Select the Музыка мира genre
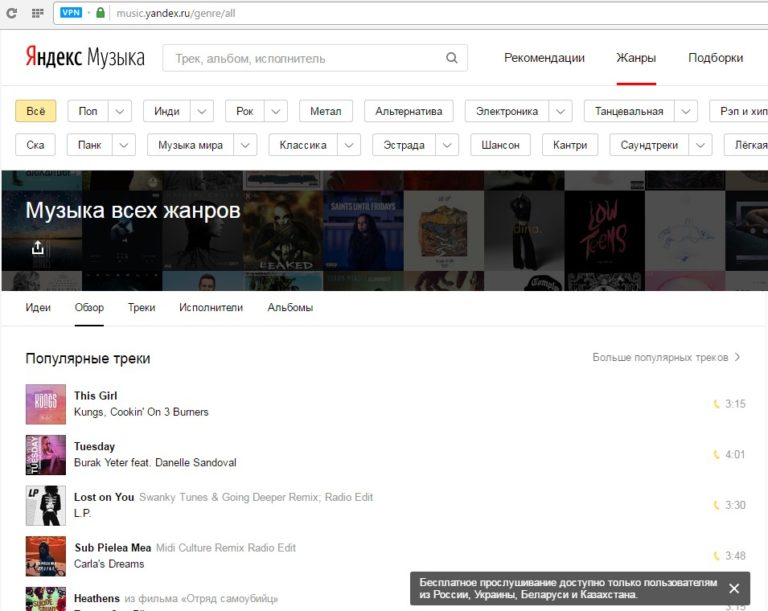Screen dimensions: 768x611 tap(191, 145)
